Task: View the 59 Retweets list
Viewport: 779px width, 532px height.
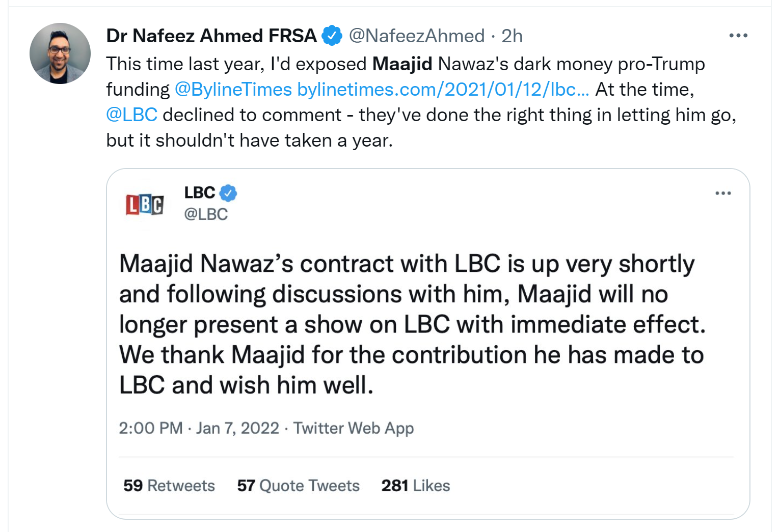Action: [x=169, y=486]
